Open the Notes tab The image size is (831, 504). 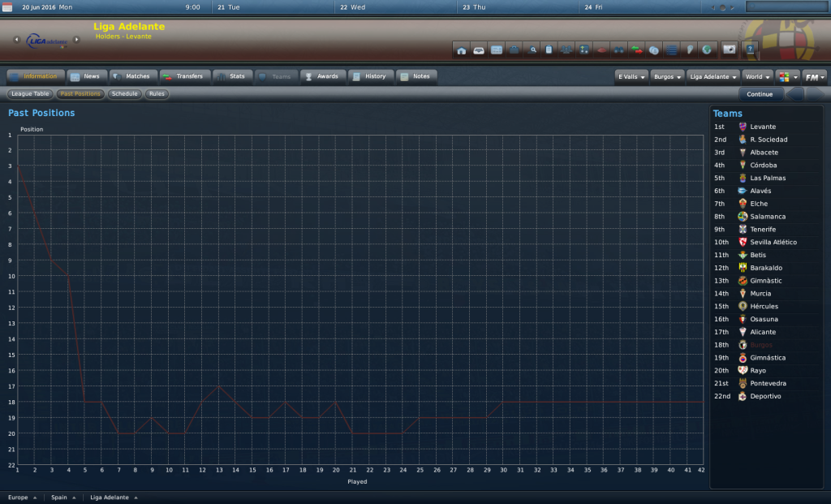(416, 76)
